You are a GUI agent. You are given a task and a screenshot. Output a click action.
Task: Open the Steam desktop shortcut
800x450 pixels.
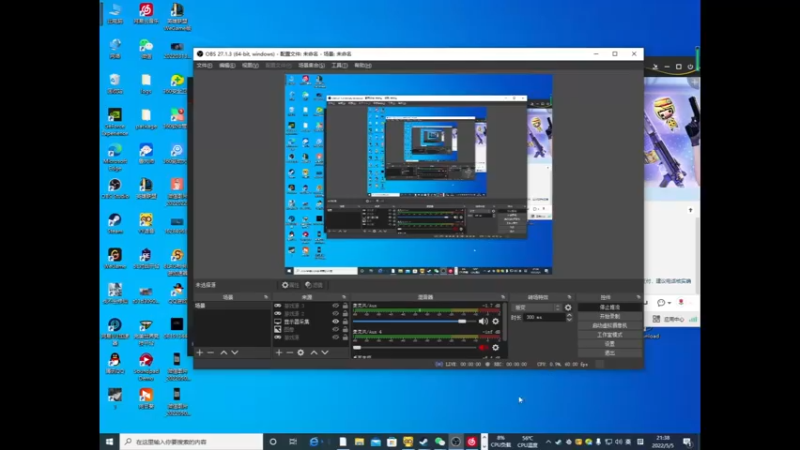(x=115, y=223)
